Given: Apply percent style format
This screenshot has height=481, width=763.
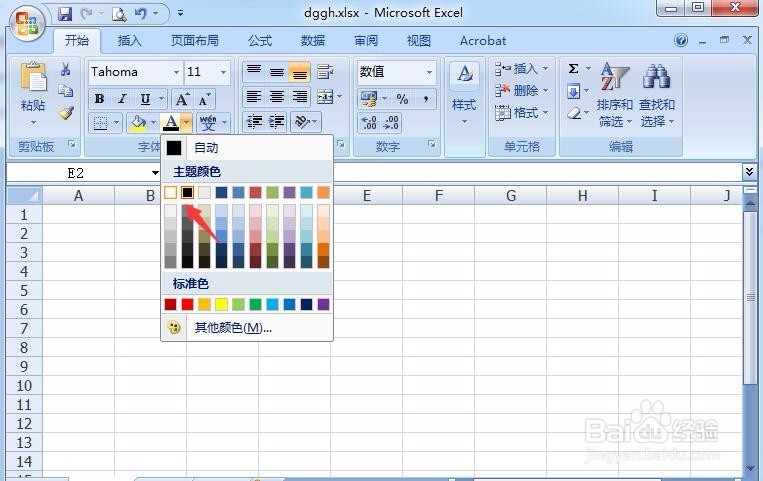Looking at the screenshot, I should tap(402, 99).
